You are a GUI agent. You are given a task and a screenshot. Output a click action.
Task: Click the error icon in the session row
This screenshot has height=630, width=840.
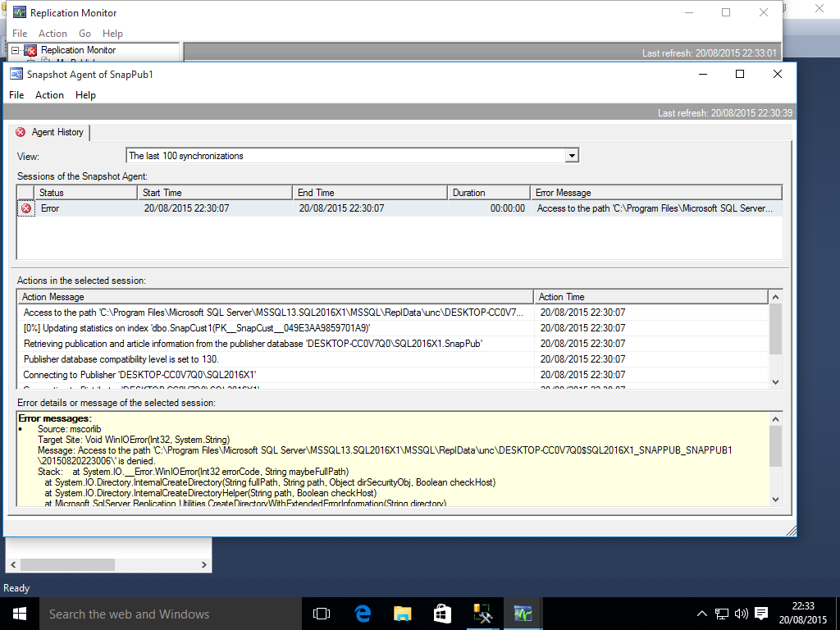(x=26, y=208)
